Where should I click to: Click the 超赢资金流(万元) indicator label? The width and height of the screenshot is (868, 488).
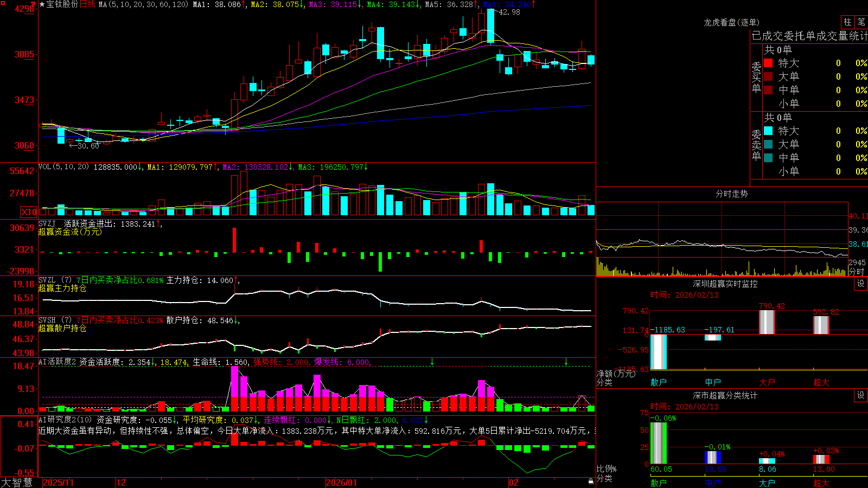click(x=70, y=232)
